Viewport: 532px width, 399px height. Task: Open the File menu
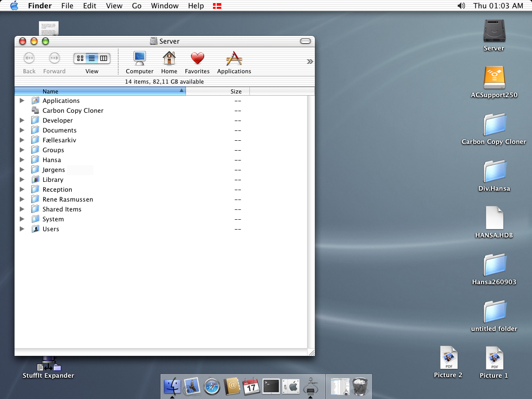point(67,5)
